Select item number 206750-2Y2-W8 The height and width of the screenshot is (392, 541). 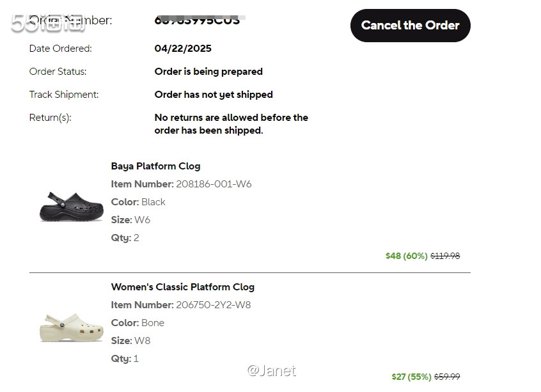pyautogui.click(x=213, y=305)
